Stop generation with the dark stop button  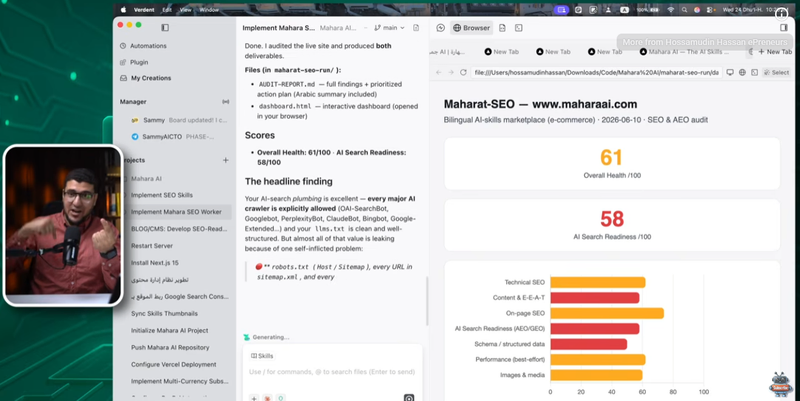[x=409, y=397]
